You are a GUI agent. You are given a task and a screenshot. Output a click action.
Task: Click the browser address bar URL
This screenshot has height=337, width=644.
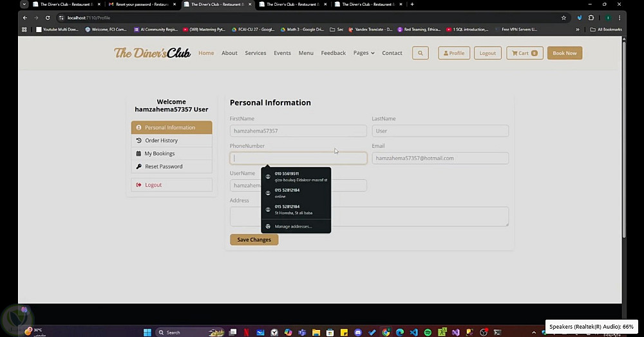pos(89,17)
